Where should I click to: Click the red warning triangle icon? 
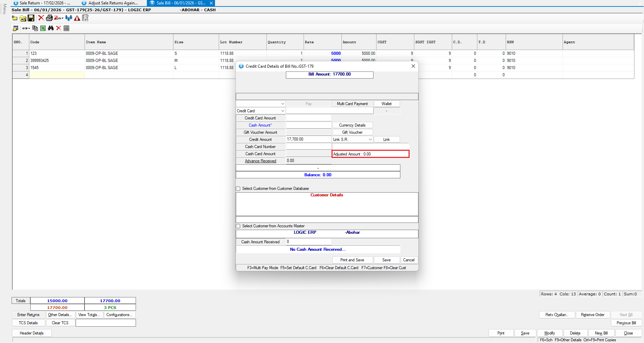coord(77,18)
